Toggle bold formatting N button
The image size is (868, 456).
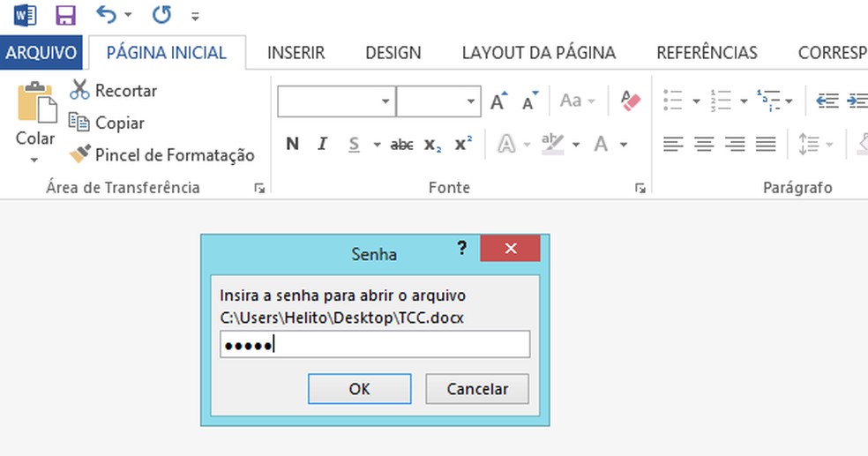pos(293,145)
